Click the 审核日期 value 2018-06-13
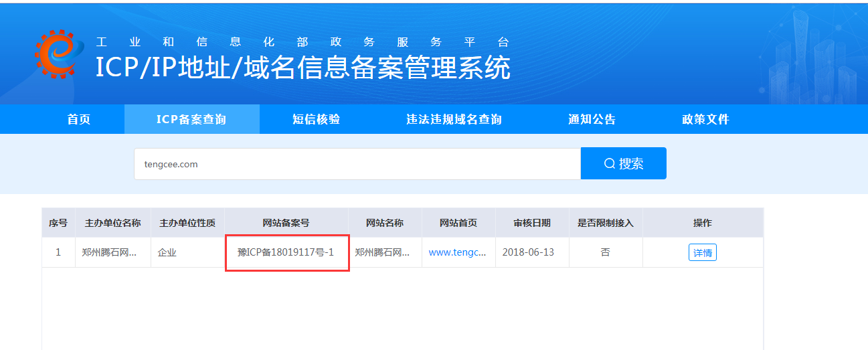The width and height of the screenshot is (868, 350). (x=528, y=253)
